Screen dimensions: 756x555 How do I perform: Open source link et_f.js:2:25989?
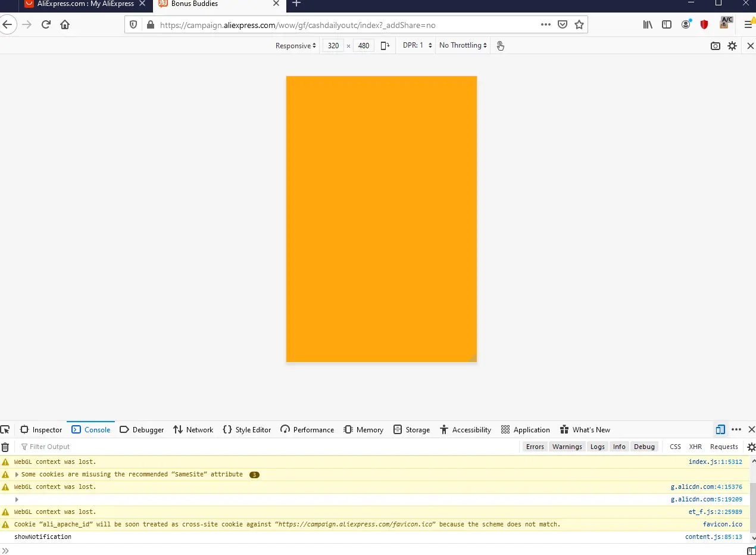[715, 512]
